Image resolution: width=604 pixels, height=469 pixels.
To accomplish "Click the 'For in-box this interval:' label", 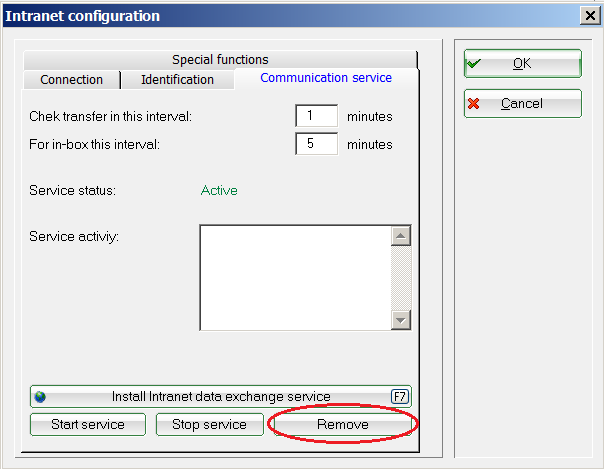I will [x=94, y=144].
